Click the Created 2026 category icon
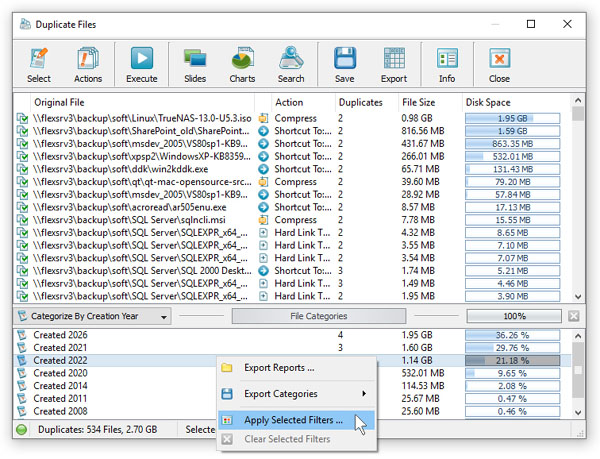This screenshot has width=600, height=459. click(x=22, y=335)
